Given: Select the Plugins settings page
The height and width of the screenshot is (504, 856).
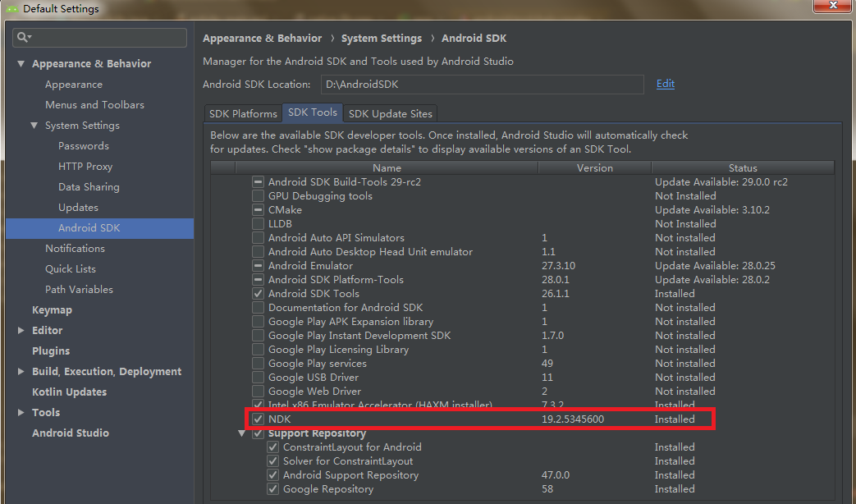Looking at the screenshot, I should click(51, 351).
